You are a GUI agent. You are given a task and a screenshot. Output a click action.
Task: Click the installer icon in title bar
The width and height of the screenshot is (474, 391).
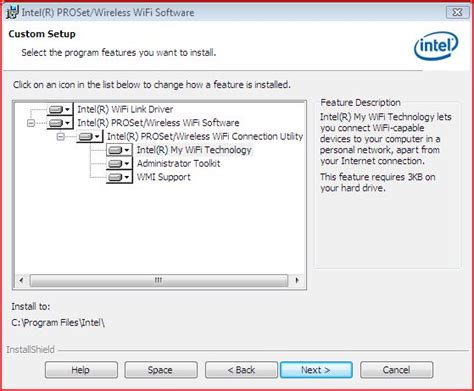click(12, 12)
